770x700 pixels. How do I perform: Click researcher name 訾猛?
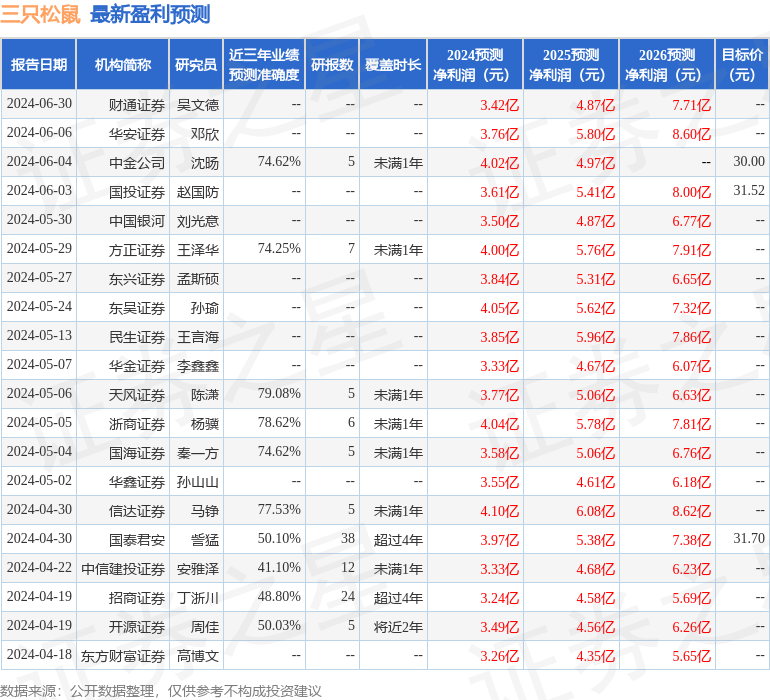[205, 539]
